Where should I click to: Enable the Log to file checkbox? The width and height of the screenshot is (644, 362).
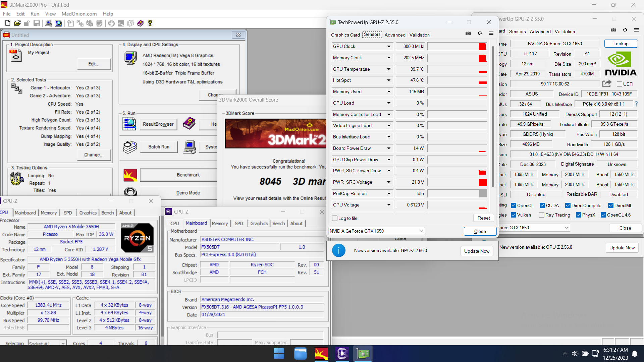pyautogui.click(x=335, y=218)
